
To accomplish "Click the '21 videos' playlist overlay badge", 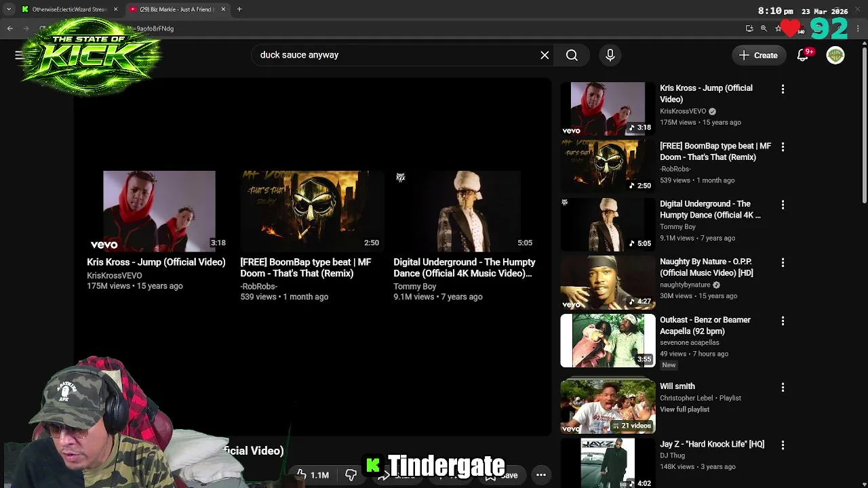I will pos(631,426).
